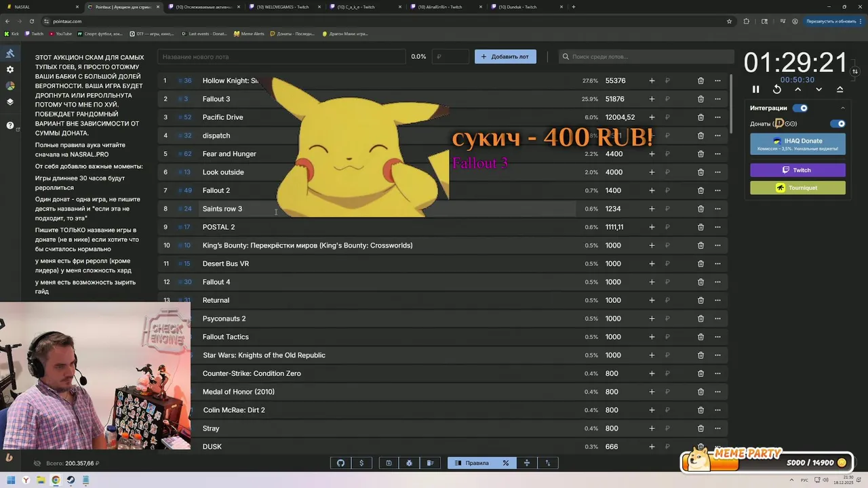Screen dimensions: 868x488
Task: Bookmark this page with the star icon
Action: pos(729,21)
